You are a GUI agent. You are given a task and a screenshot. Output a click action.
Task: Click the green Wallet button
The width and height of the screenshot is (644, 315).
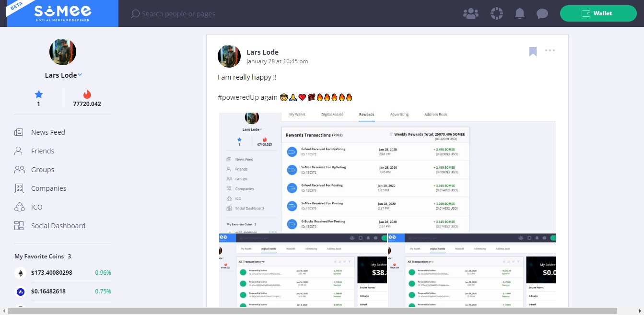(598, 13)
